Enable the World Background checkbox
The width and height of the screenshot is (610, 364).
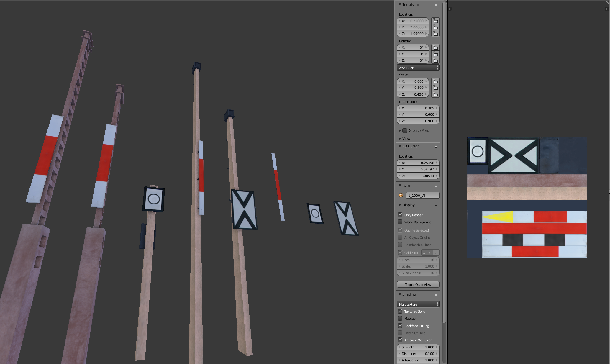click(x=400, y=222)
